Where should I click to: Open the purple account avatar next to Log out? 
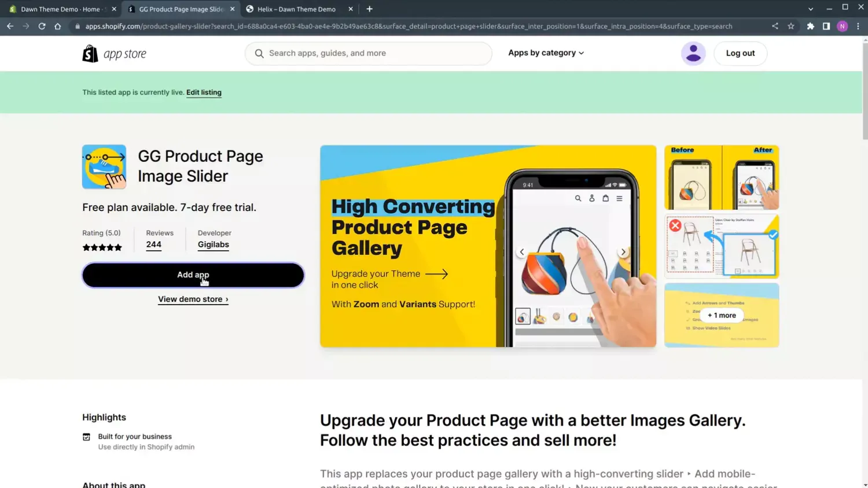tap(693, 53)
